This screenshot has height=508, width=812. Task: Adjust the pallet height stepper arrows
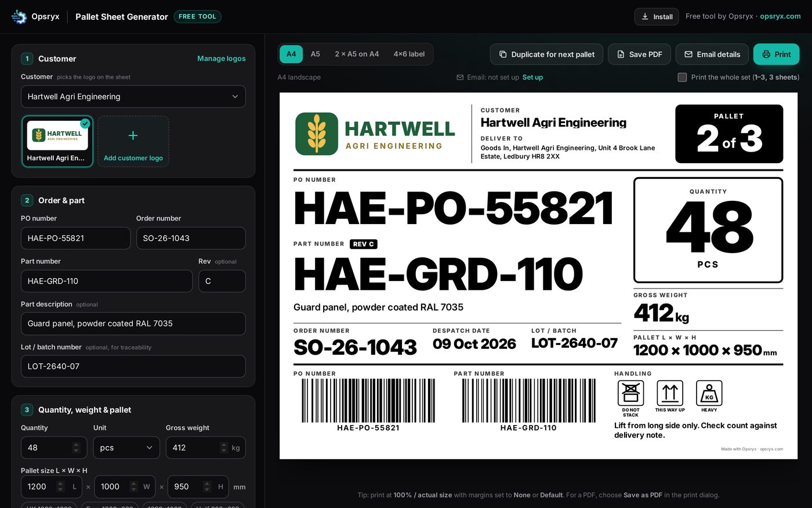click(207, 487)
